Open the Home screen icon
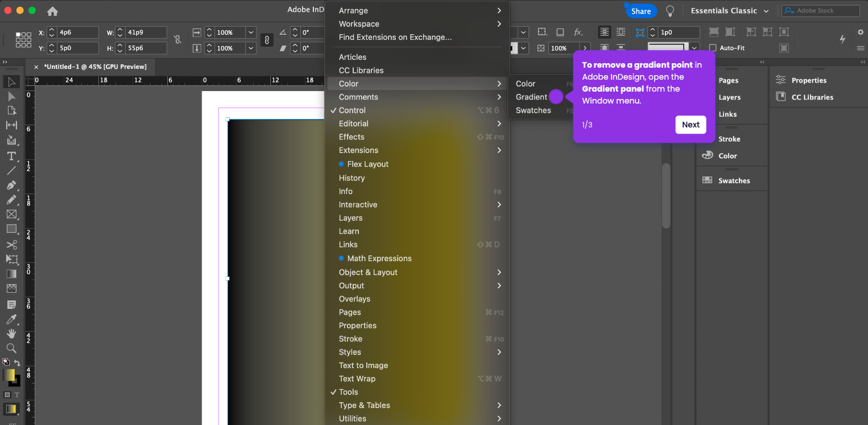The height and width of the screenshot is (425, 868). [x=52, y=11]
